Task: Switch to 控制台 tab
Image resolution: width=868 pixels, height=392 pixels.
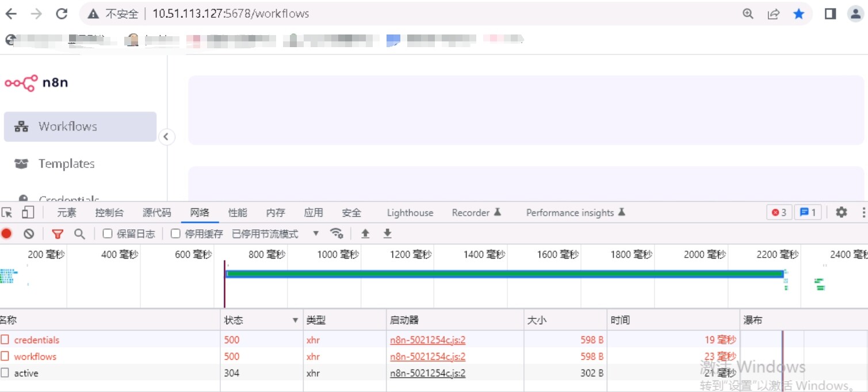Action: [109, 213]
